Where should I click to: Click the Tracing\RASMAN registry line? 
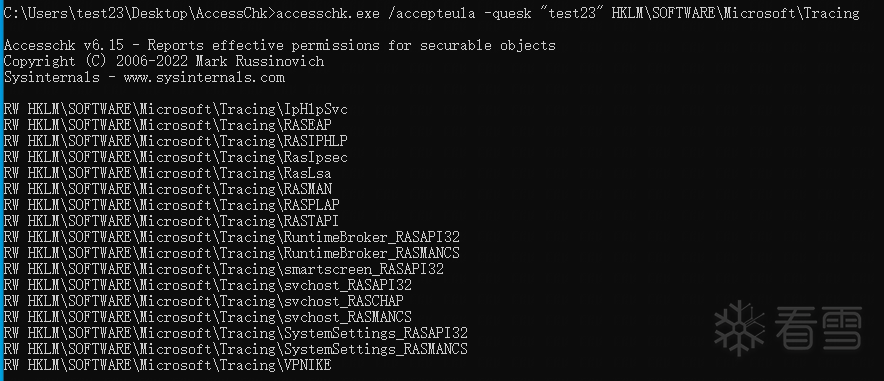tap(167, 189)
